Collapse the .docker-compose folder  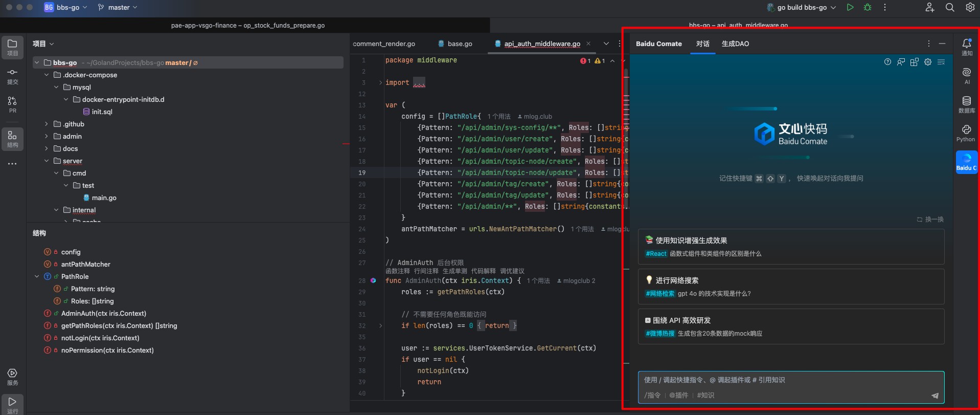(x=47, y=75)
